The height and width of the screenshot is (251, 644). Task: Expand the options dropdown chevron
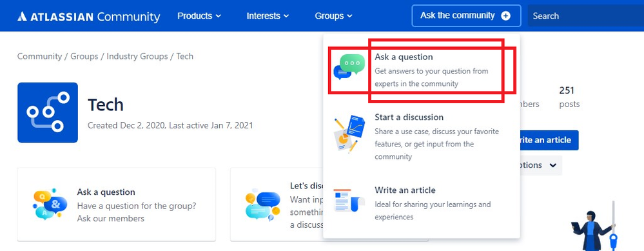coord(553,165)
